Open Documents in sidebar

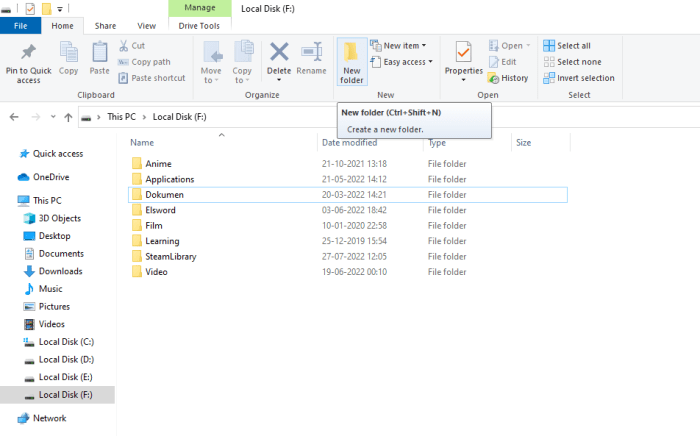coord(54,253)
